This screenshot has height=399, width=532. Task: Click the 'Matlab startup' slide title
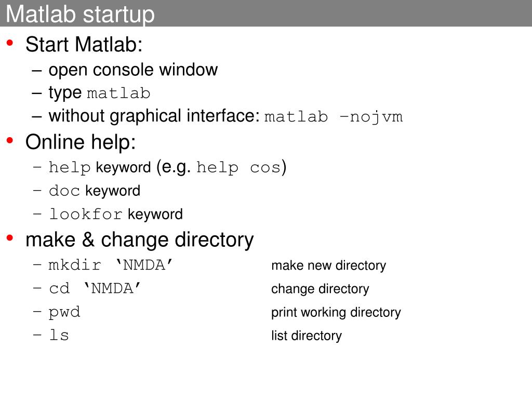[80, 14]
